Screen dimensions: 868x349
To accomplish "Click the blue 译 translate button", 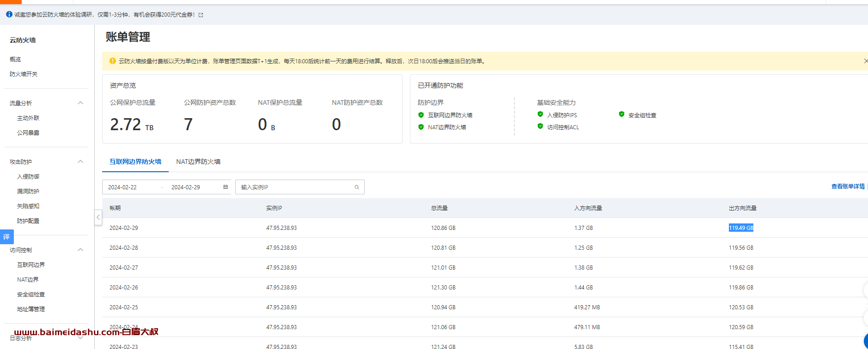I will [x=6, y=237].
